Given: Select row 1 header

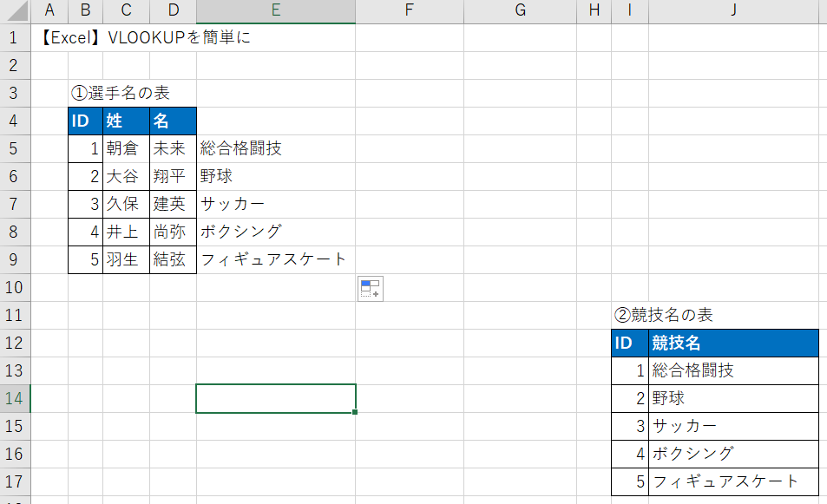Looking at the screenshot, I should [15, 38].
